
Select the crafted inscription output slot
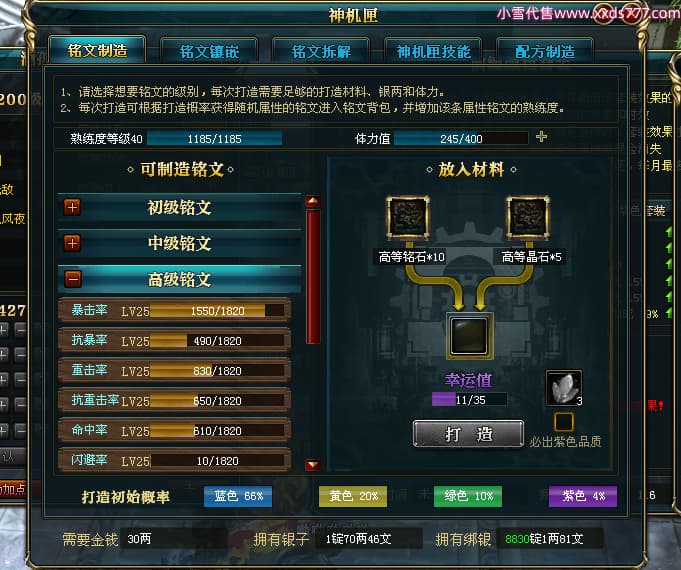(x=469, y=335)
